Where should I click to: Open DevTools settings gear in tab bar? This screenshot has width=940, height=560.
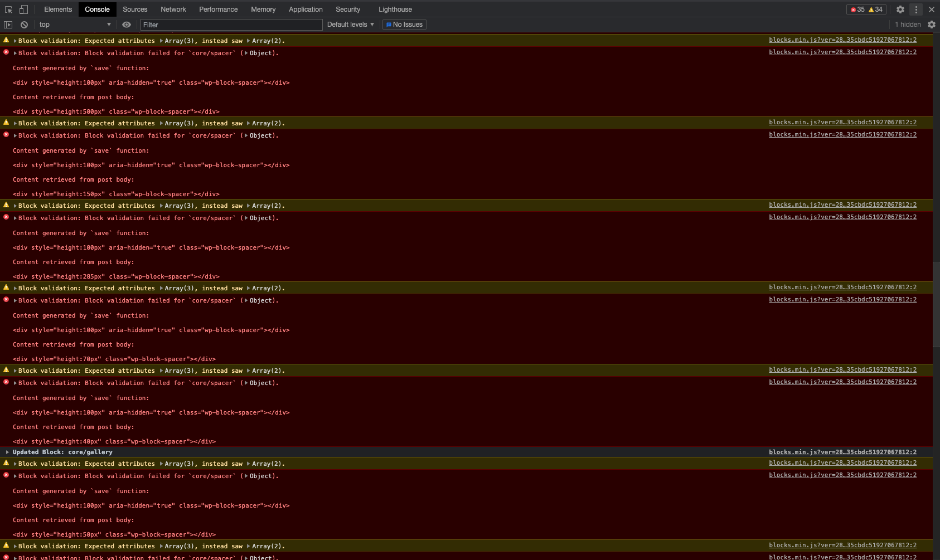(900, 9)
